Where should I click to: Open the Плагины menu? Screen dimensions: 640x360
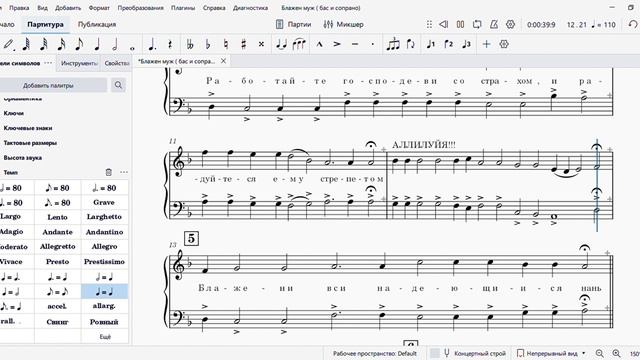(183, 8)
